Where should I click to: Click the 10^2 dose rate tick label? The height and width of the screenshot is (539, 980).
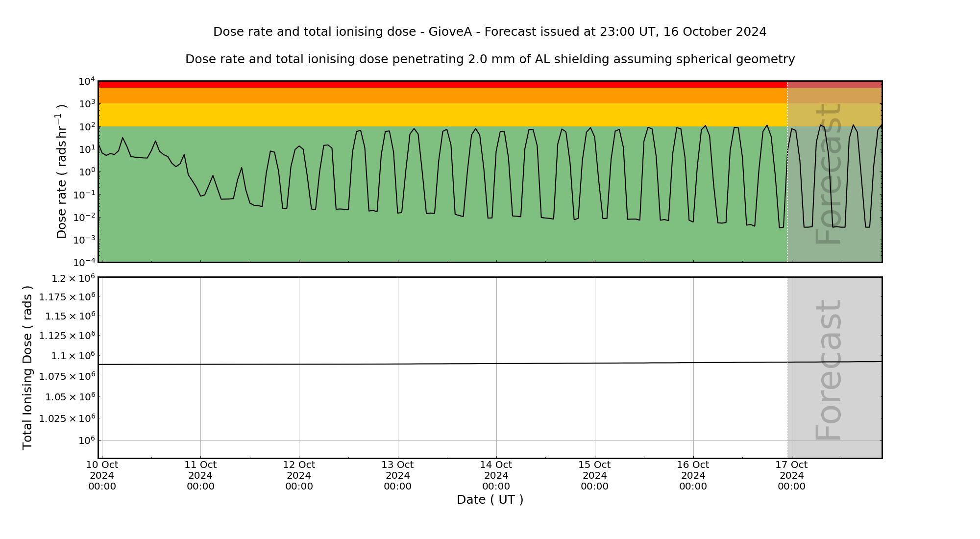[x=86, y=126]
